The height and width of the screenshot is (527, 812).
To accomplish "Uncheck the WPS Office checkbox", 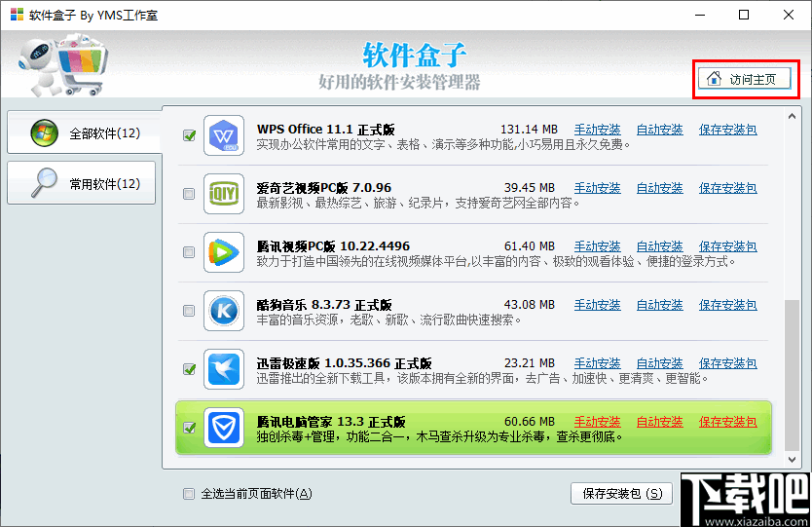I will click(x=189, y=135).
